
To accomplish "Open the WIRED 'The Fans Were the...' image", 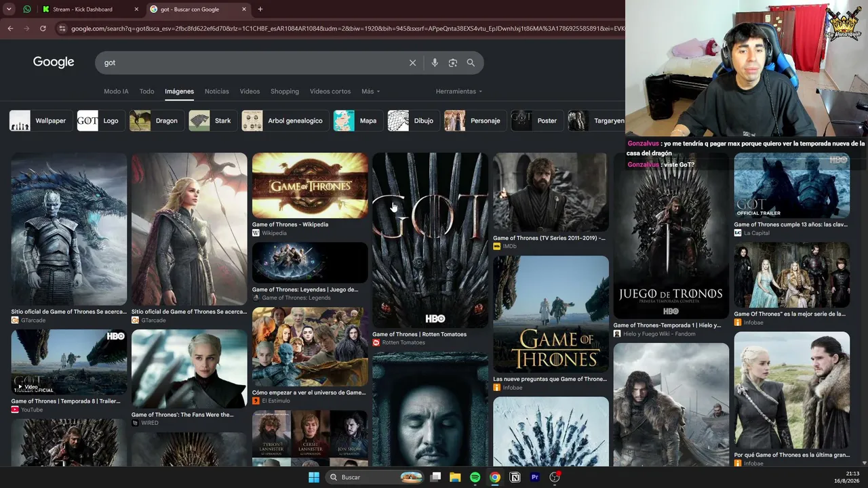I will pyautogui.click(x=189, y=369).
